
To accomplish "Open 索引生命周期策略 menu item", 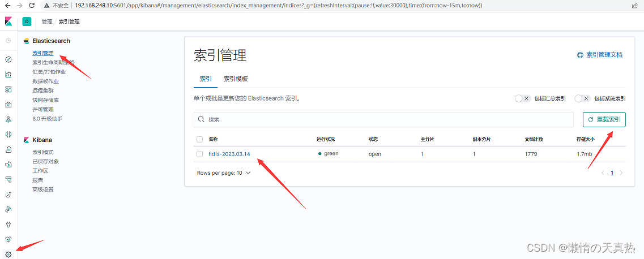I will point(53,62).
